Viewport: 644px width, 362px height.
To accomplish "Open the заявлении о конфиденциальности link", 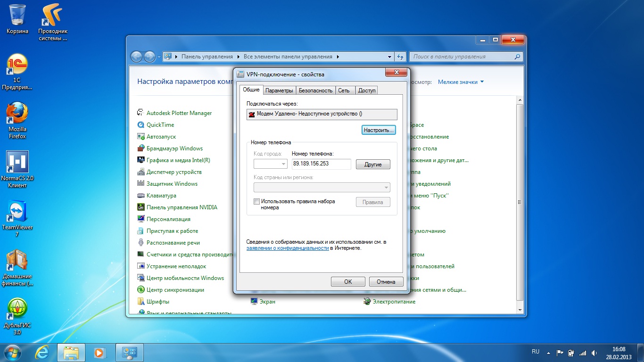I will 287,248.
